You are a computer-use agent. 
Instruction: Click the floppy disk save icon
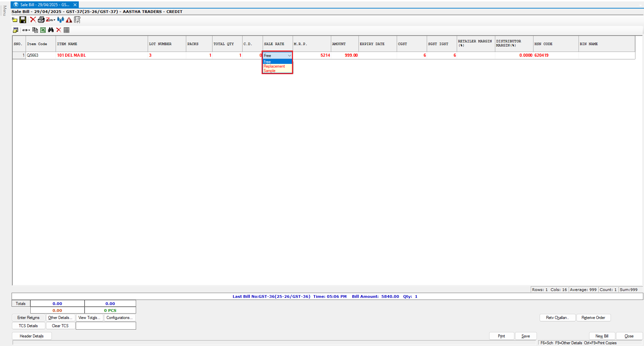click(x=23, y=20)
